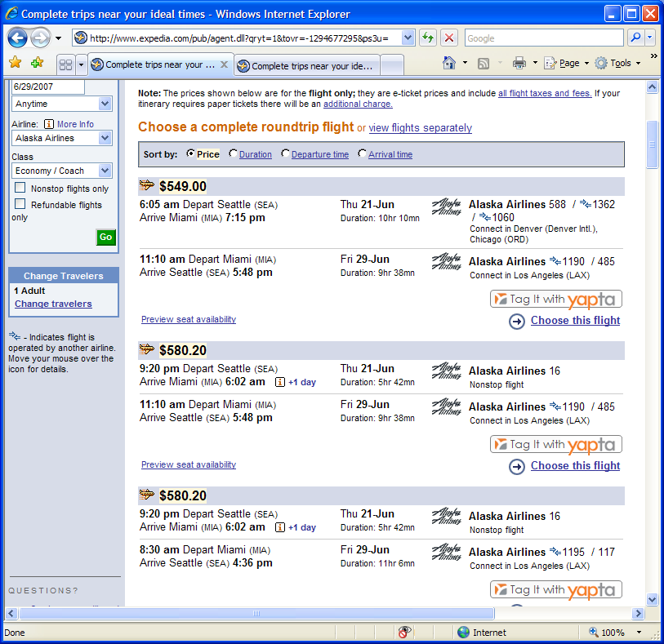Click the Alaska Airlines logo for flight 588
Viewport: 664px width, 644px height.
pyautogui.click(x=446, y=207)
